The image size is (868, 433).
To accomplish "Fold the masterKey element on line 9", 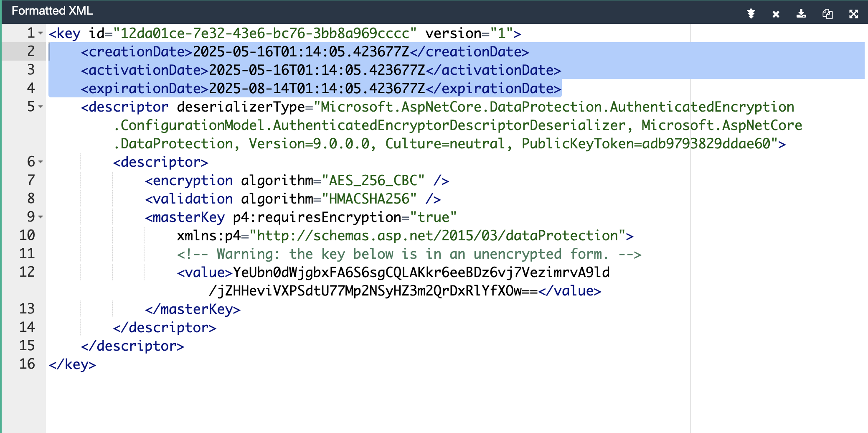I will (41, 217).
